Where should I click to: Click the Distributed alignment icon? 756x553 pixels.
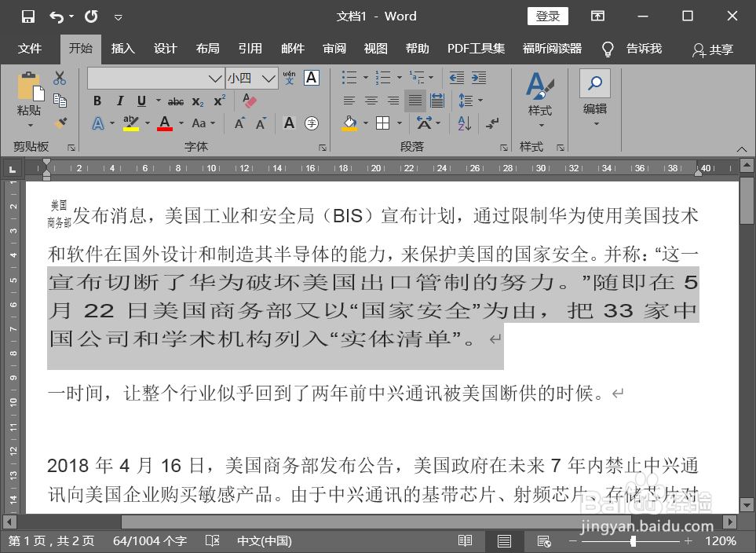pyautogui.click(x=437, y=101)
